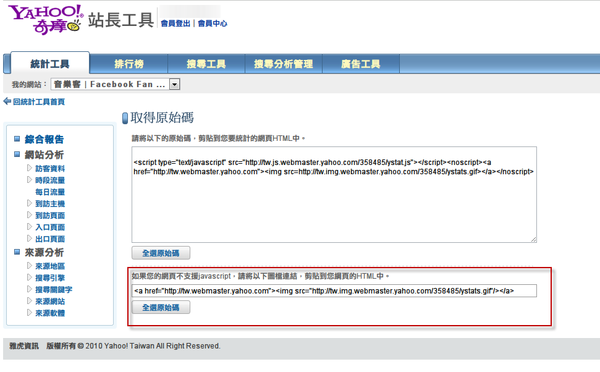Expand the triangle next to 來源網站

point(29,301)
